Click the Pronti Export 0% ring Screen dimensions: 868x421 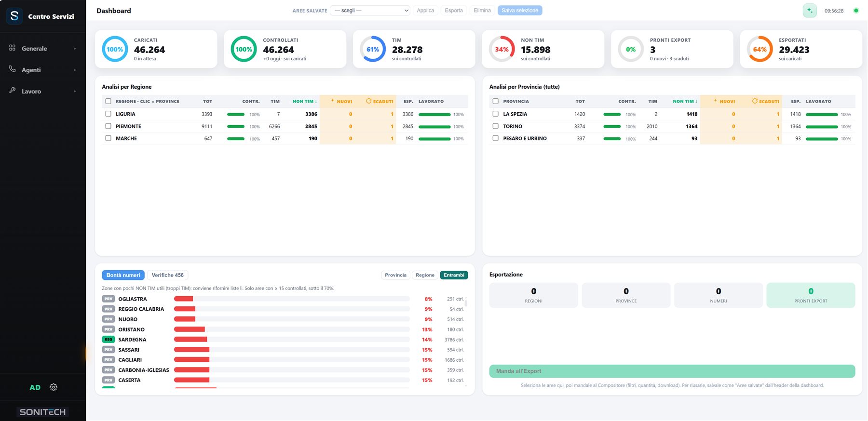(631, 49)
